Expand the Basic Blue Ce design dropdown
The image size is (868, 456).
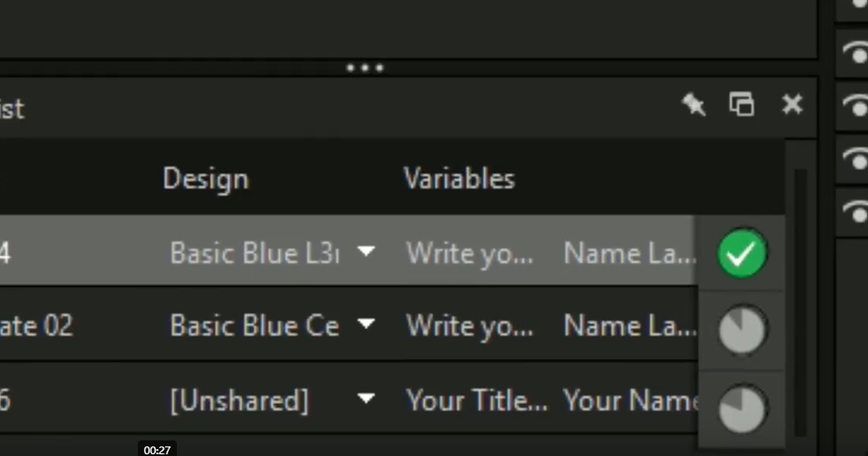click(367, 325)
